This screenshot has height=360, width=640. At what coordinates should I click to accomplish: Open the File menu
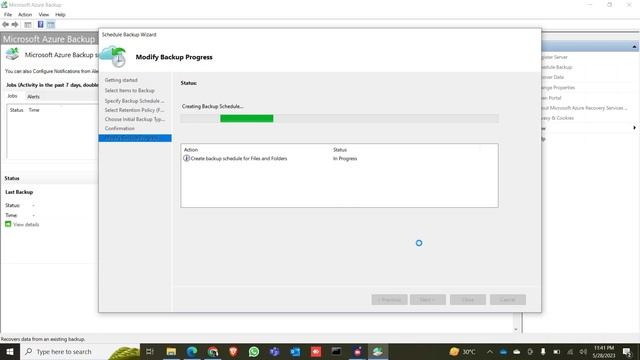pos(8,14)
